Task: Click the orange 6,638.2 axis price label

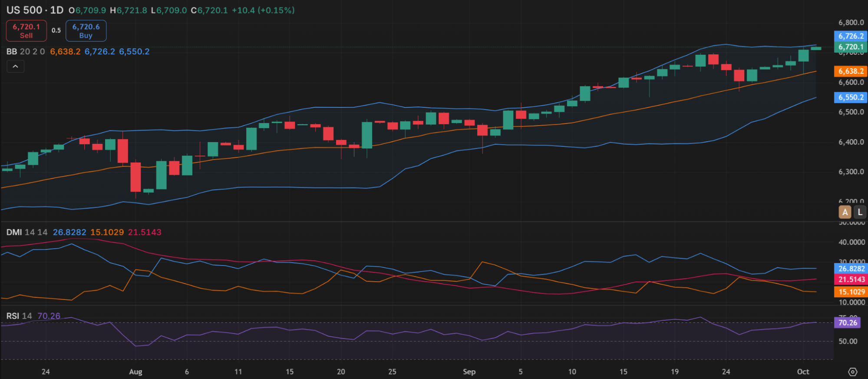Action: click(850, 71)
